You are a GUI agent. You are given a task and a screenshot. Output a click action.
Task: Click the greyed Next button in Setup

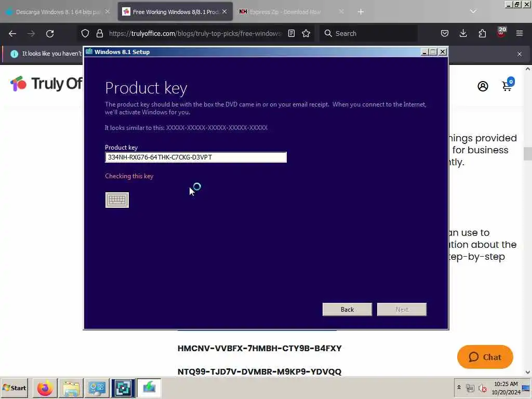click(x=402, y=310)
